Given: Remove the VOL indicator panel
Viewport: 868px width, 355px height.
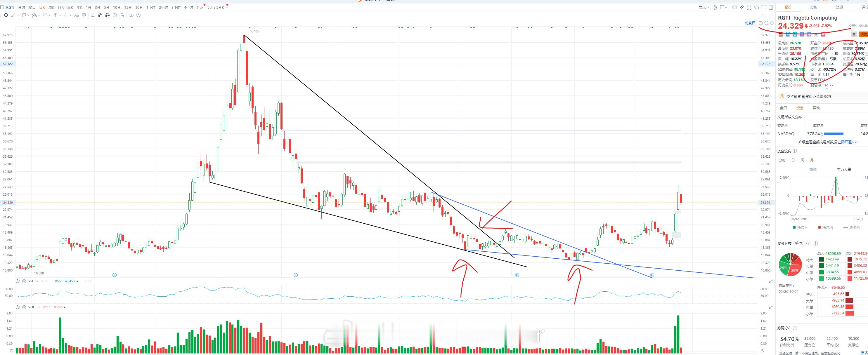Looking at the screenshot, I should tap(24, 307).
